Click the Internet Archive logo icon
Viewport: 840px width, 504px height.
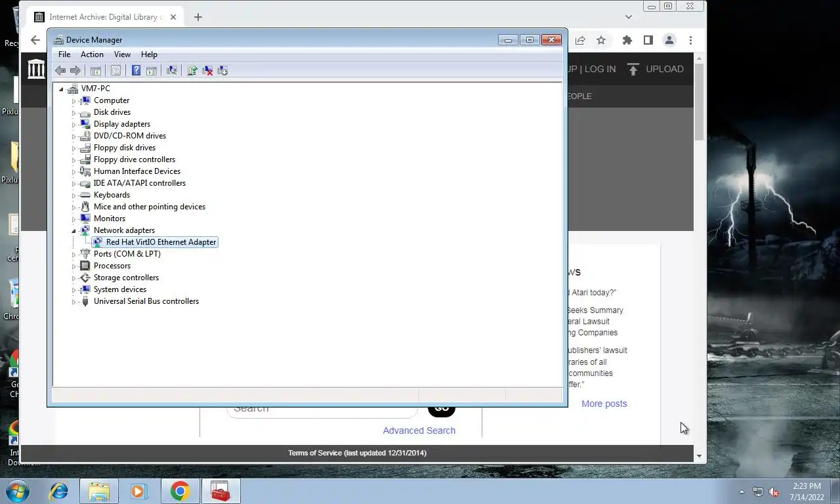36,68
